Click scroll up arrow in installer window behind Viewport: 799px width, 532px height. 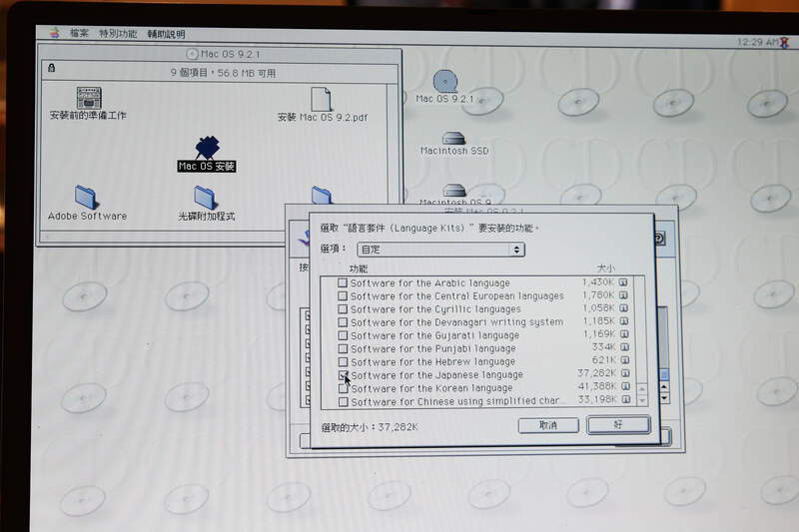tap(664, 387)
